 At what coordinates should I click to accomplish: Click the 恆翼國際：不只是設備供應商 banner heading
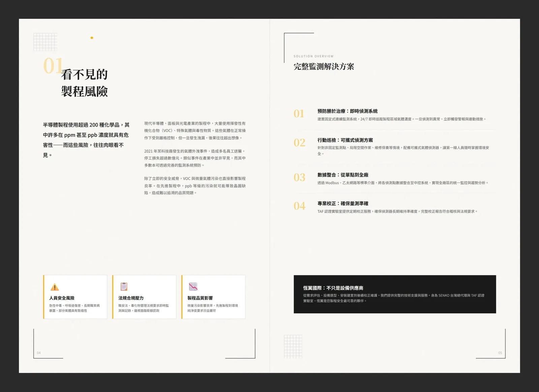[333, 288]
